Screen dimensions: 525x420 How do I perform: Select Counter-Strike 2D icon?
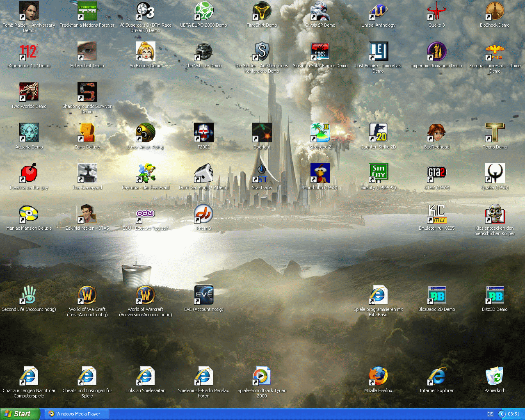point(378,133)
